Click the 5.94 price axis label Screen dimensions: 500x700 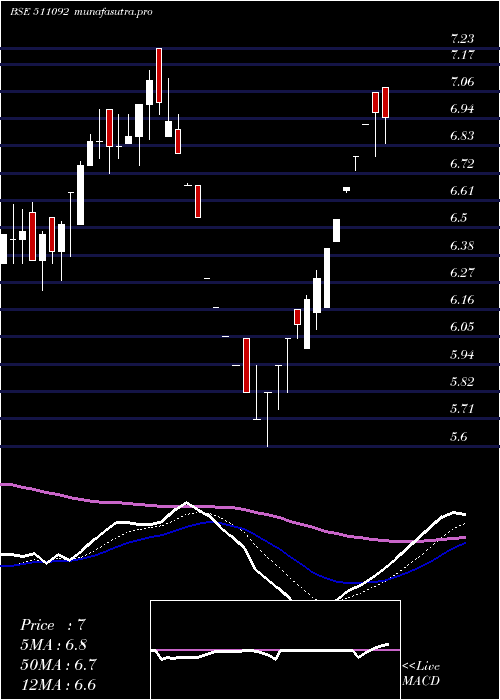(462, 354)
